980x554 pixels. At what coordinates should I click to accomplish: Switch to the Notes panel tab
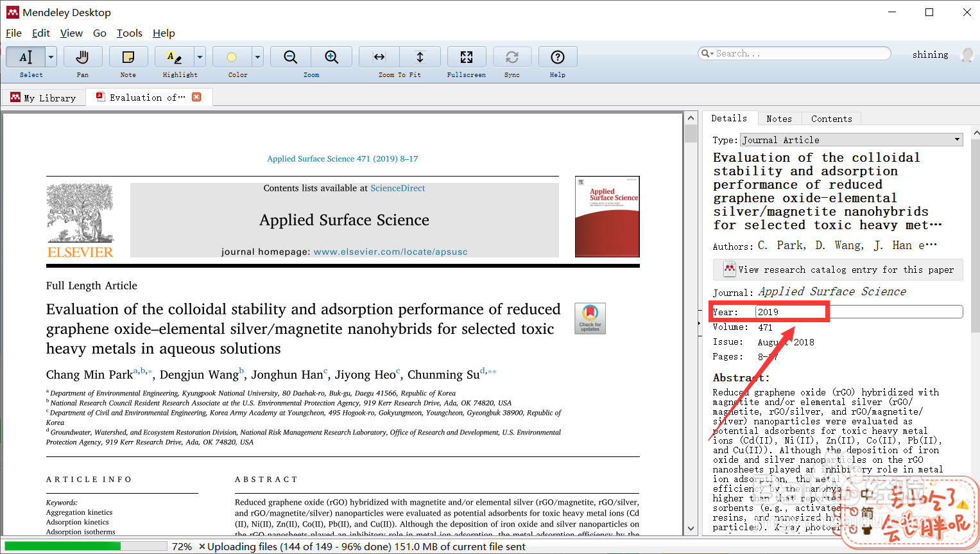point(779,119)
